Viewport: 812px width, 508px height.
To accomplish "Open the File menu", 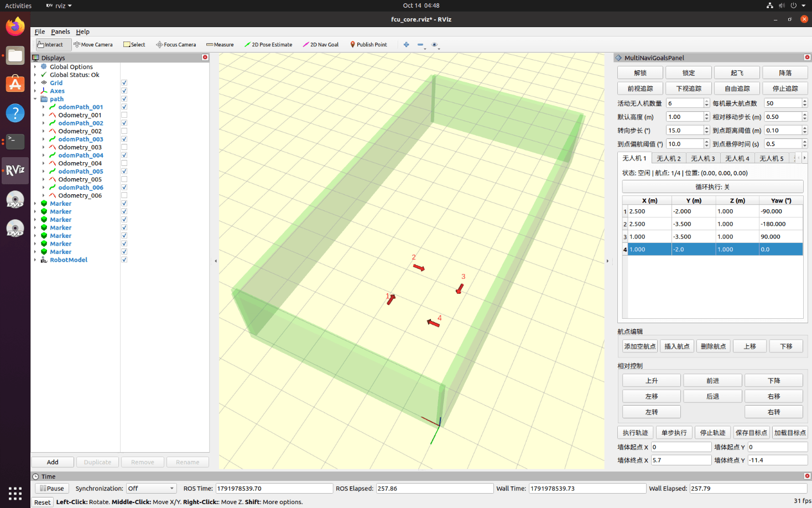I will pos(40,32).
